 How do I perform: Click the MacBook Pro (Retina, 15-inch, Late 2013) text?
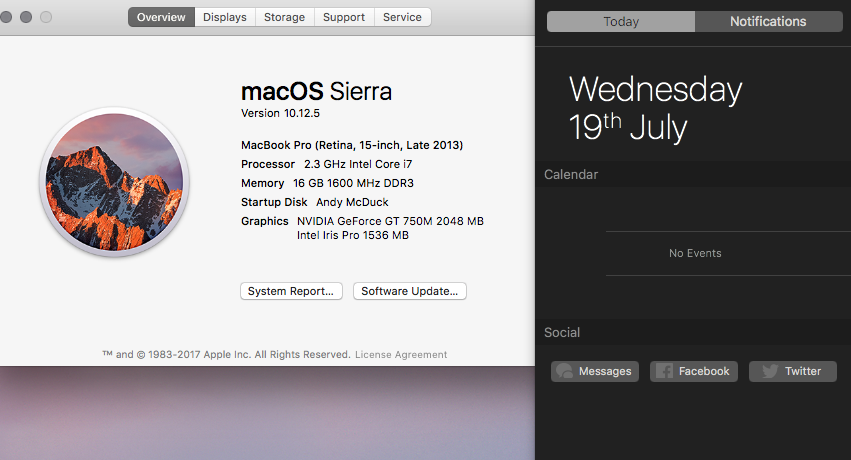[352, 145]
